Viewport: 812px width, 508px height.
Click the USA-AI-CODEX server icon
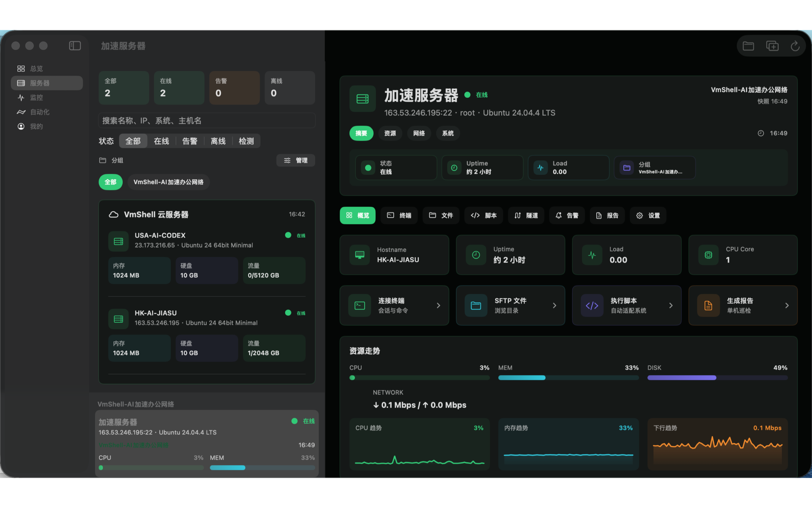118,241
